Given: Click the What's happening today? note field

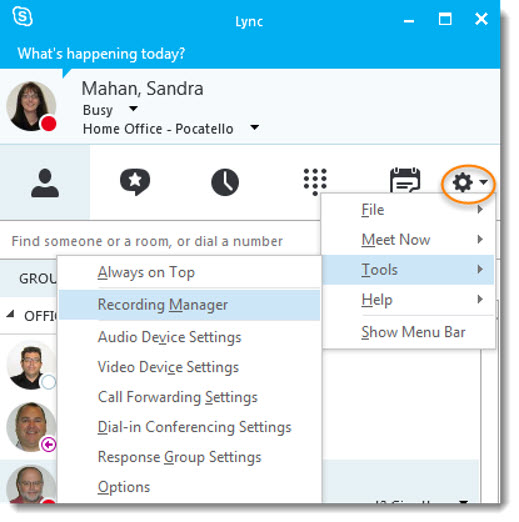Looking at the screenshot, I should click(x=101, y=54).
